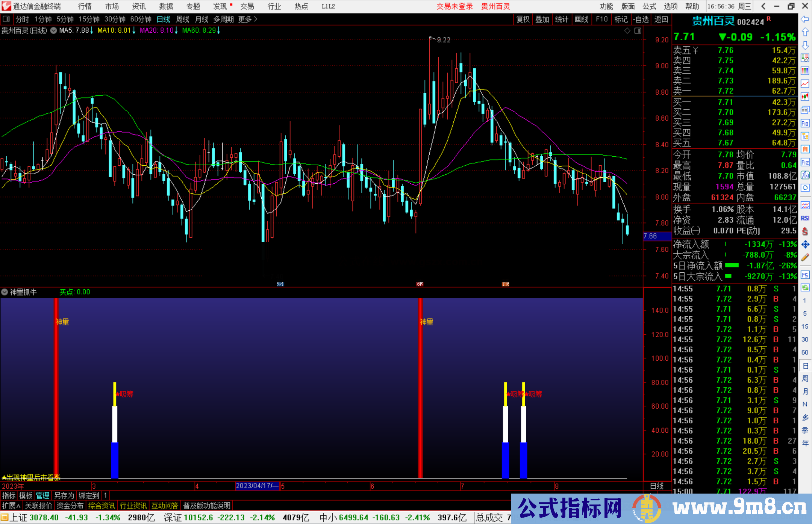Switch to the 周线 weekly chart tab

[x=183, y=20]
